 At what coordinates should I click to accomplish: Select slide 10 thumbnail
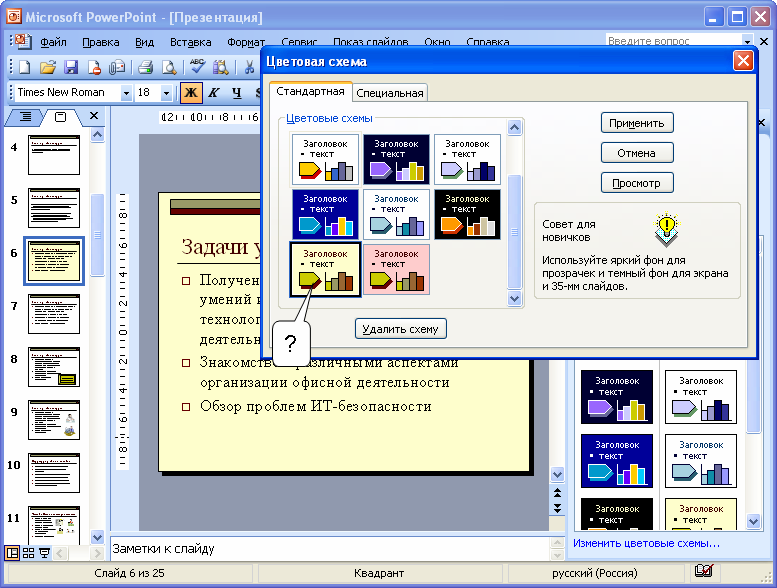tap(54, 473)
